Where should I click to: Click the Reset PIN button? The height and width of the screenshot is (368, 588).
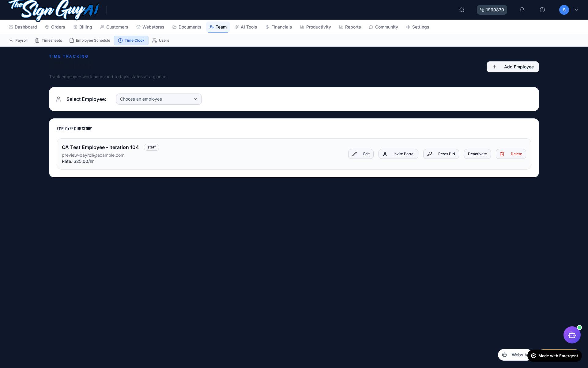point(441,154)
